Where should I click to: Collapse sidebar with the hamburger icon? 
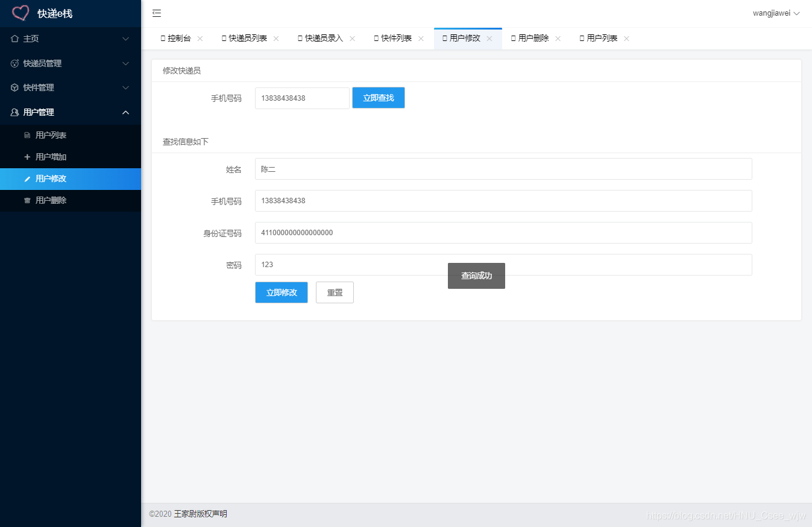coord(157,13)
